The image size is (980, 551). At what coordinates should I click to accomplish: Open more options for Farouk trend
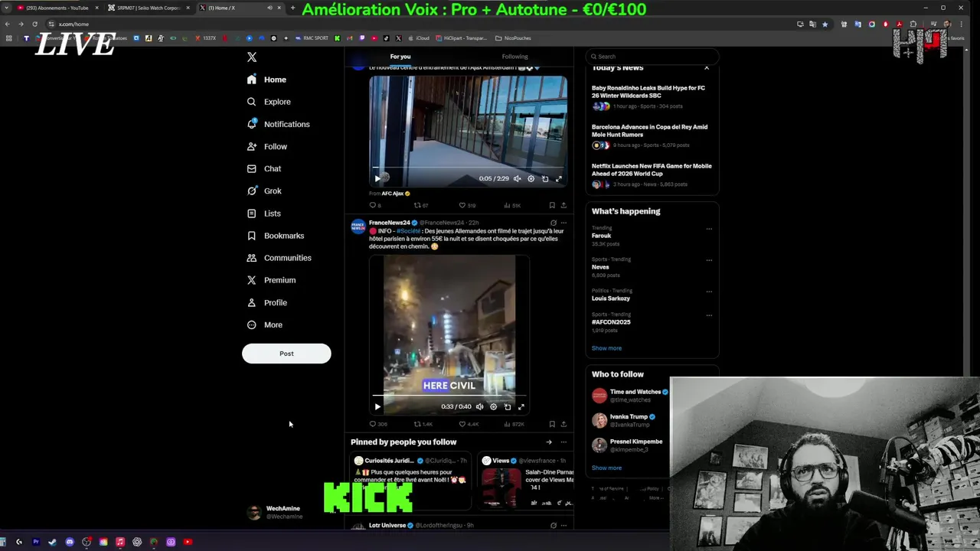709,228
